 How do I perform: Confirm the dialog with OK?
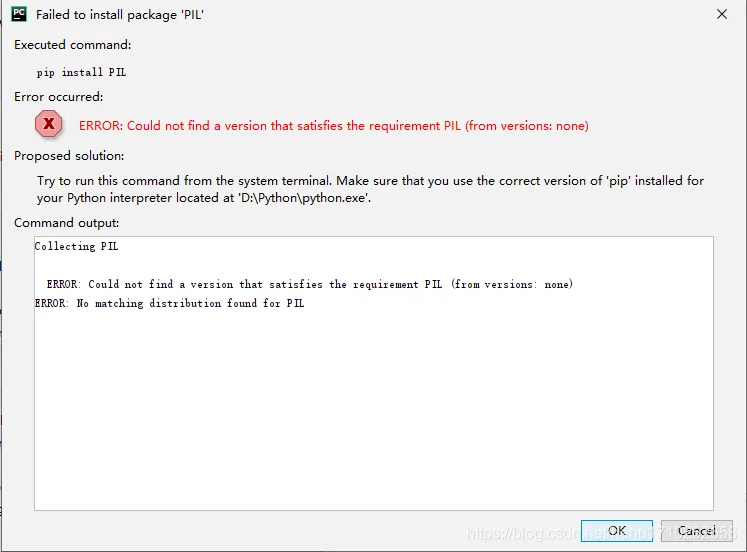pyautogui.click(x=616, y=531)
